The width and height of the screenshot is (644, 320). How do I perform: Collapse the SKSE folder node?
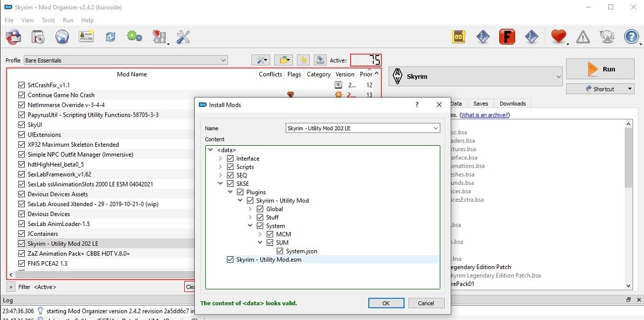pyautogui.click(x=221, y=184)
